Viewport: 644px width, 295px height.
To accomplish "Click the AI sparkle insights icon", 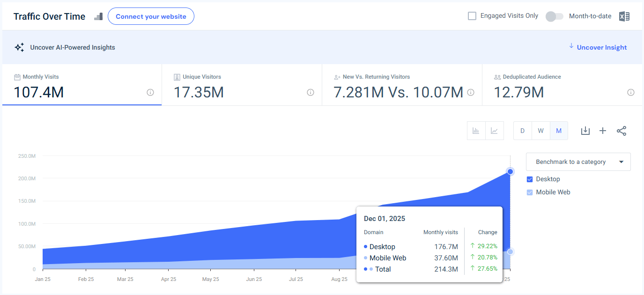I will 19,47.
